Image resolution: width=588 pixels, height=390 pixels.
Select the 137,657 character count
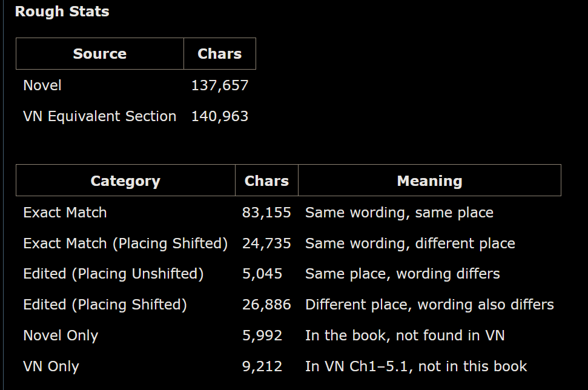coord(220,85)
